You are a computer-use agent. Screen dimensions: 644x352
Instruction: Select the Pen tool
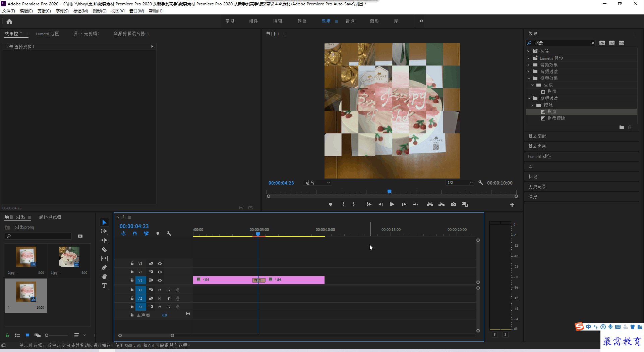click(x=104, y=267)
